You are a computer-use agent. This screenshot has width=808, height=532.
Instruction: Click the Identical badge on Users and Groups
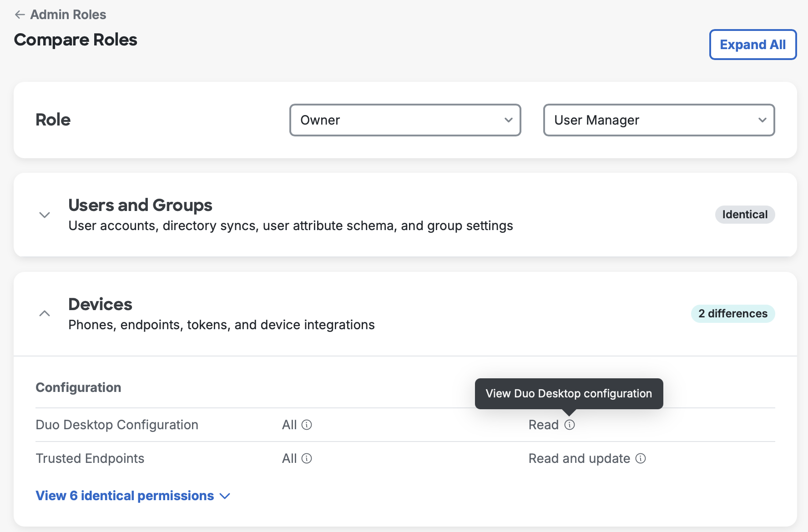pos(745,214)
